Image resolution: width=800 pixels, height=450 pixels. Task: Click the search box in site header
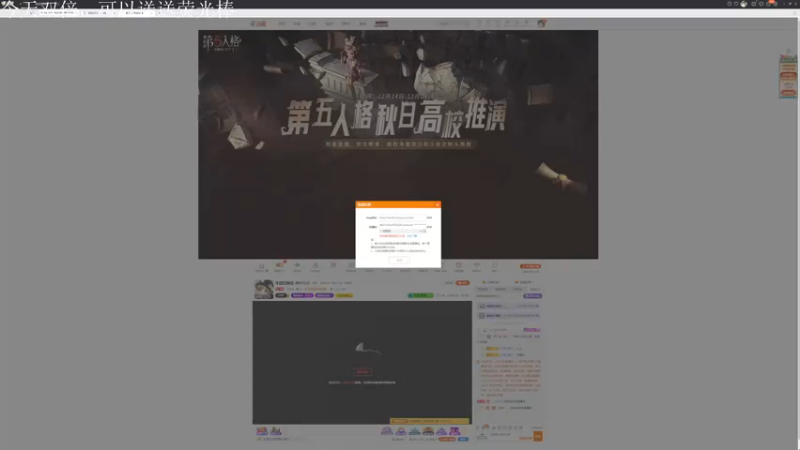coord(454,23)
